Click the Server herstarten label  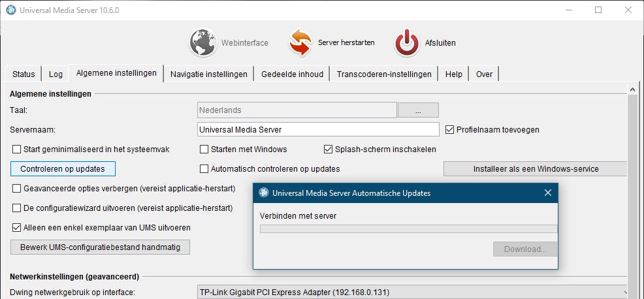point(346,42)
